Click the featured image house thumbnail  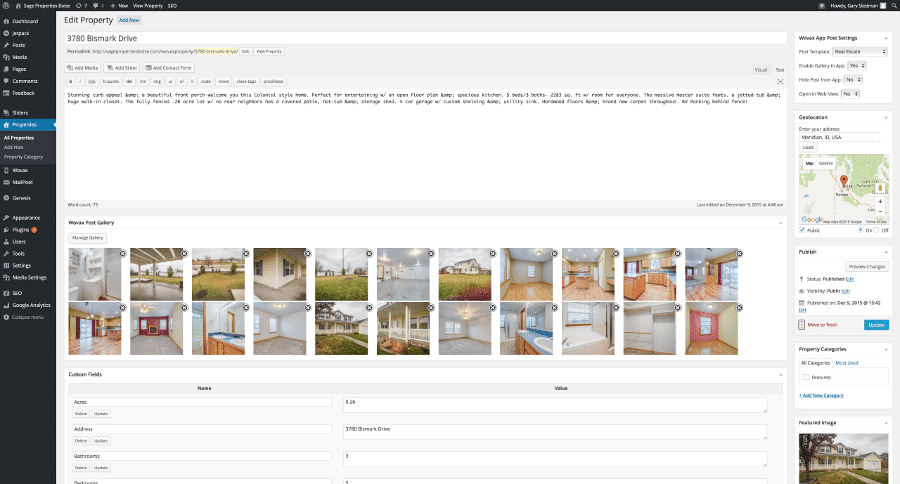tap(843, 458)
